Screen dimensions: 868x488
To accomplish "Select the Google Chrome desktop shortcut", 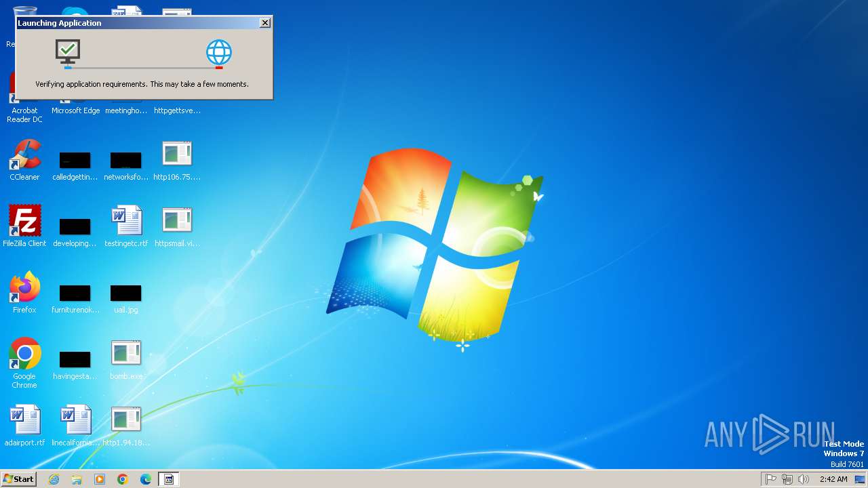I will [x=24, y=363].
